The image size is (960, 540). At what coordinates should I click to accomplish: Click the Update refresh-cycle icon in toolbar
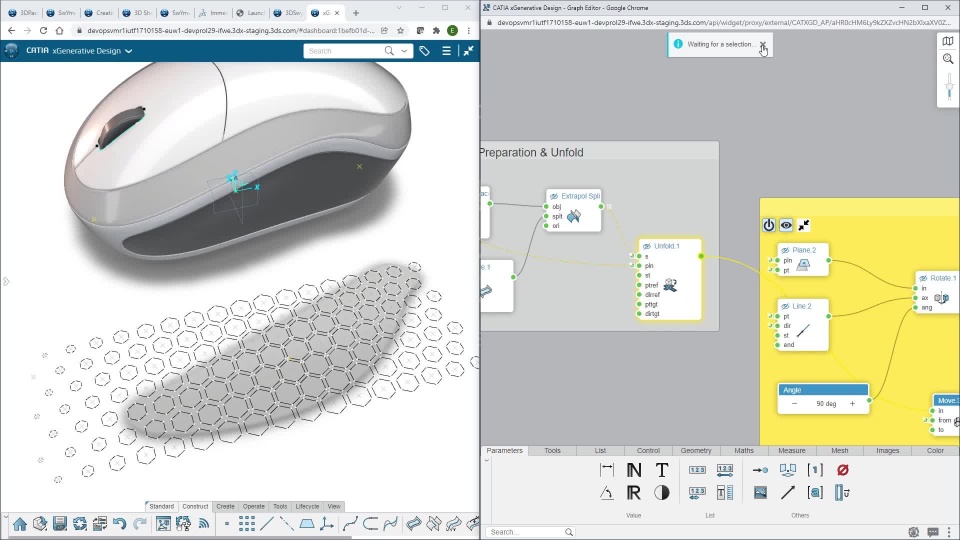point(80,523)
